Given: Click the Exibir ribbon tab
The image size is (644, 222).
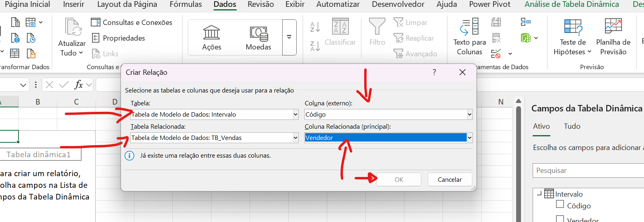Looking at the screenshot, I should [x=295, y=4].
